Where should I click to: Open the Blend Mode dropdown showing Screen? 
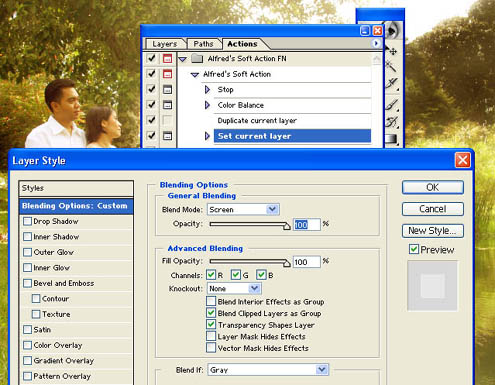tap(243, 209)
